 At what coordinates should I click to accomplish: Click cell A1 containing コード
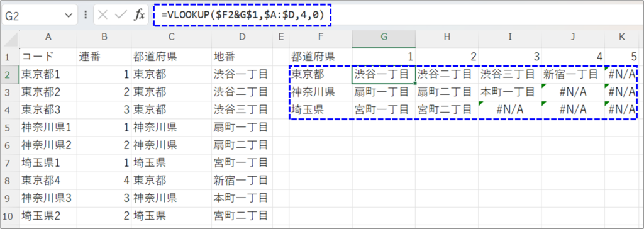tap(48, 57)
